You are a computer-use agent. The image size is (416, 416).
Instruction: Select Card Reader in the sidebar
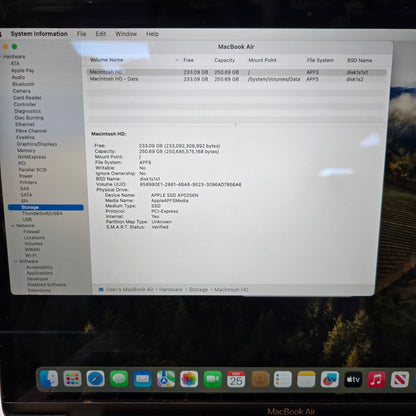[27, 98]
